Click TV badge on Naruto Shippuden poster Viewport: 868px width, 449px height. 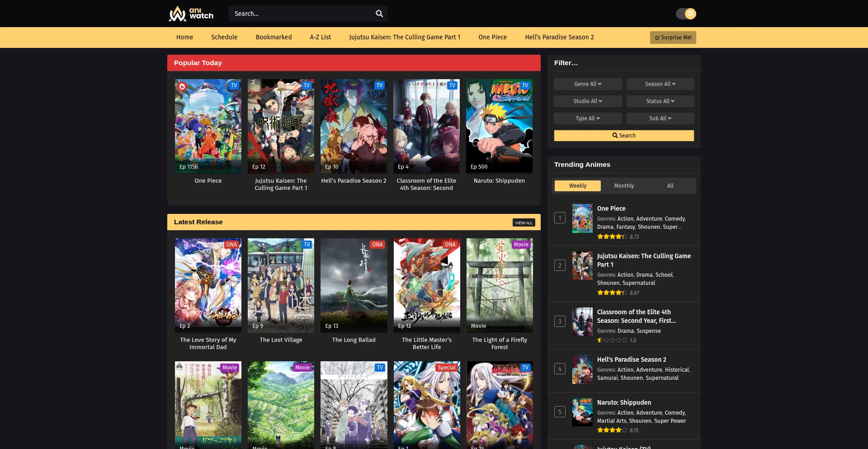click(525, 85)
